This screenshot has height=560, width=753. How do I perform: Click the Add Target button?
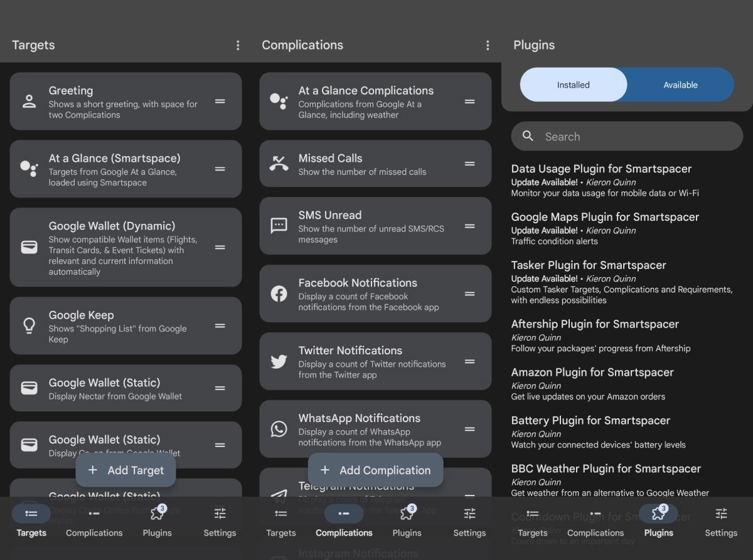(x=125, y=470)
